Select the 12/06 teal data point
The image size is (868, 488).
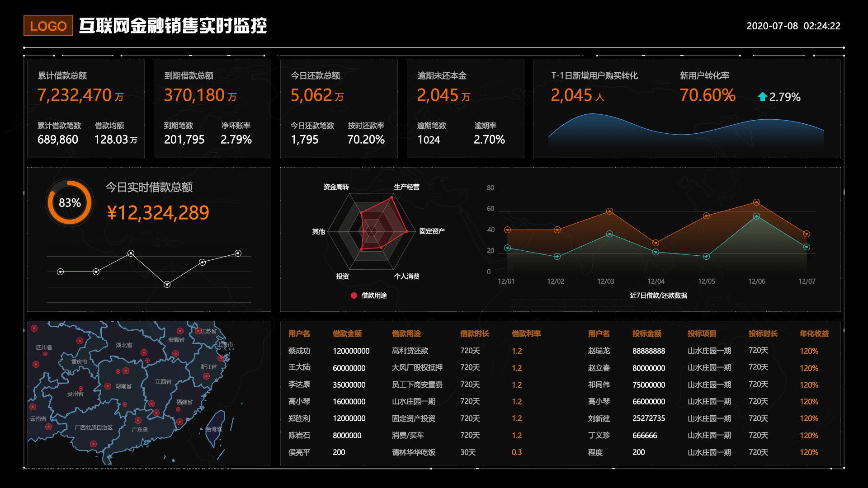(756, 216)
